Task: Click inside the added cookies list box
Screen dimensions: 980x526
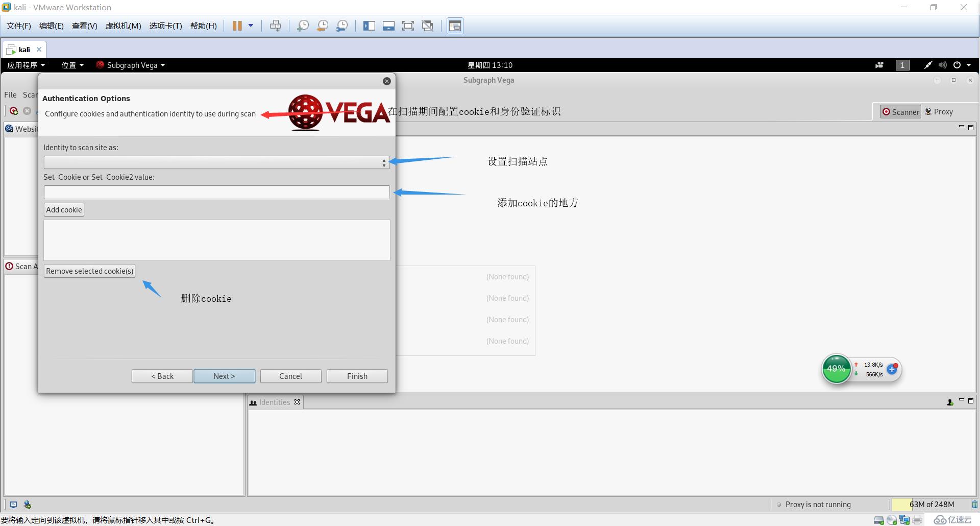Action: [217, 240]
